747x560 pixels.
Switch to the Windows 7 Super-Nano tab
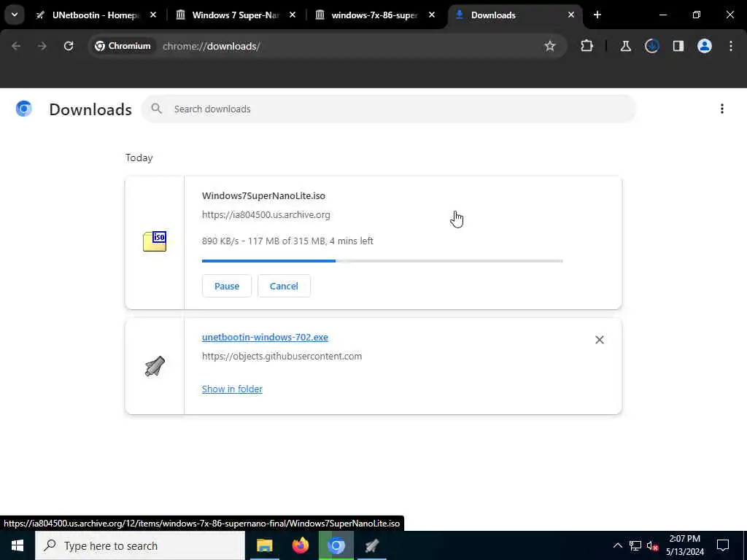point(236,15)
